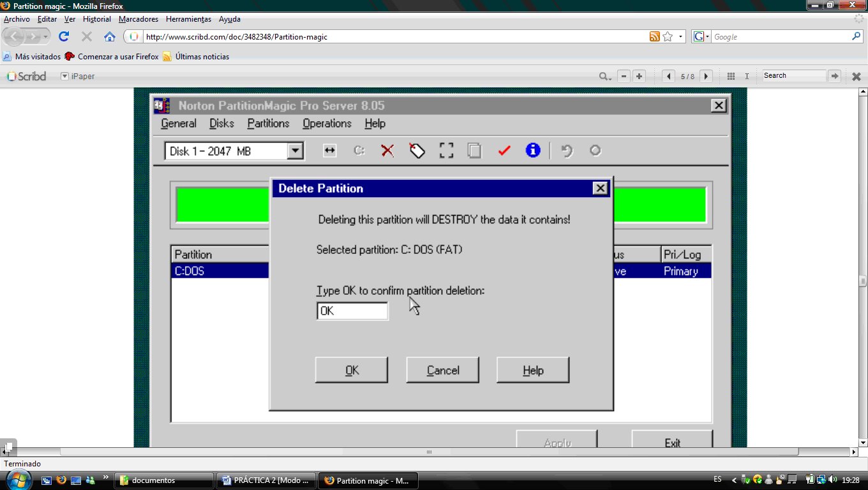Screen dimensions: 868x490
Task: Click the Scribd thumbnail grid view icon
Action: [731, 77]
